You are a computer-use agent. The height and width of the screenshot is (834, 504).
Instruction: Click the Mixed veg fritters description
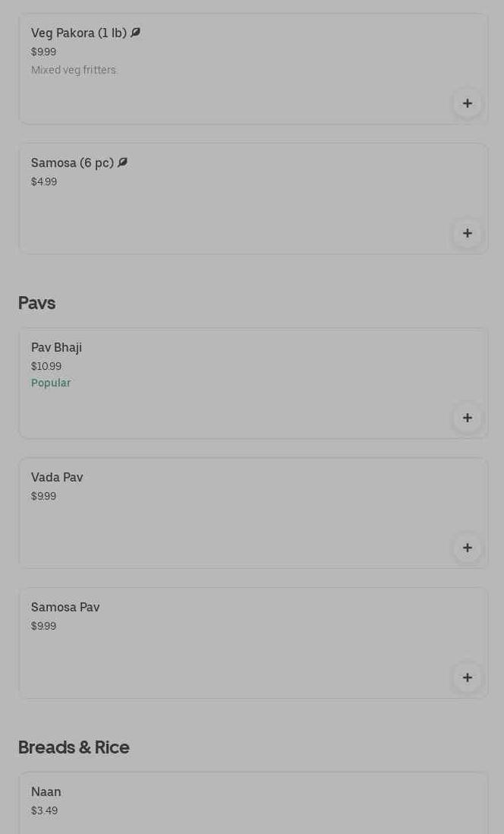click(74, 70)
